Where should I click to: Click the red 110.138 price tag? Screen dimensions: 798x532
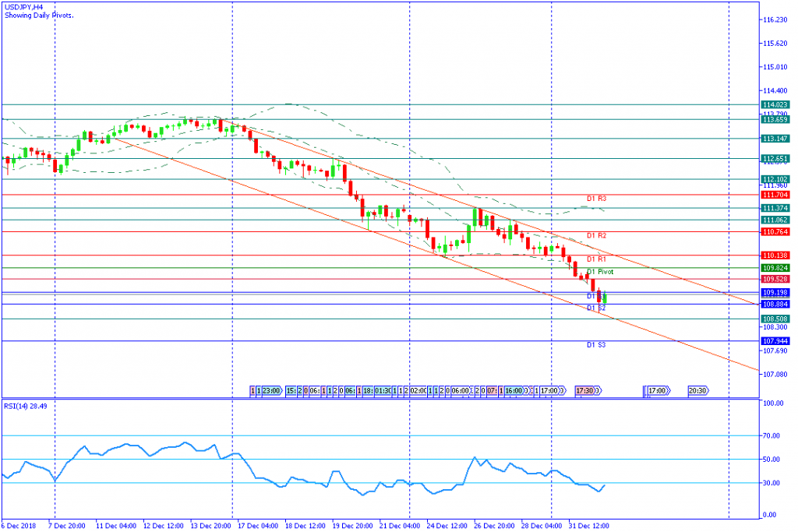[775, 255]
